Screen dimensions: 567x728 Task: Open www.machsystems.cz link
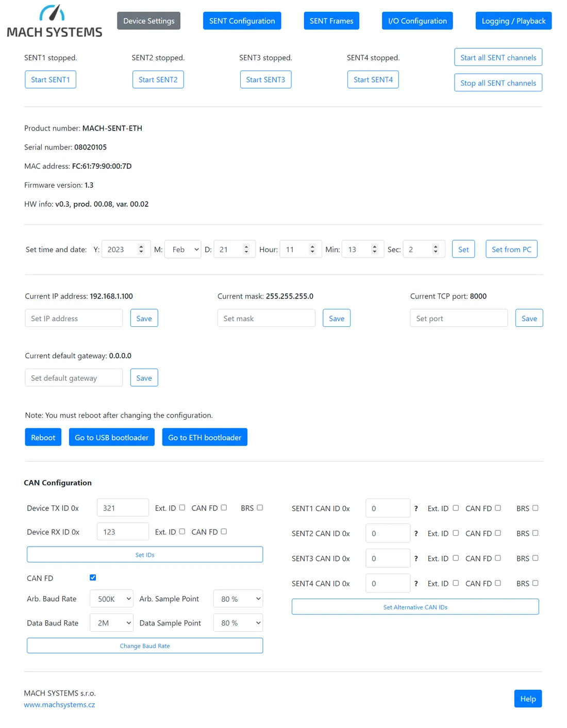click(x=59, y=704)
